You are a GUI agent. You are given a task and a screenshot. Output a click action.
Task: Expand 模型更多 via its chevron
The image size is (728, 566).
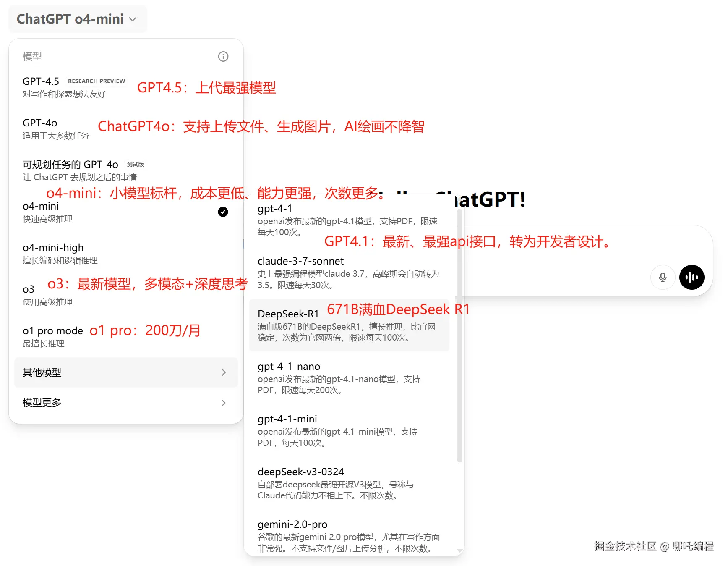click(223, 403)
